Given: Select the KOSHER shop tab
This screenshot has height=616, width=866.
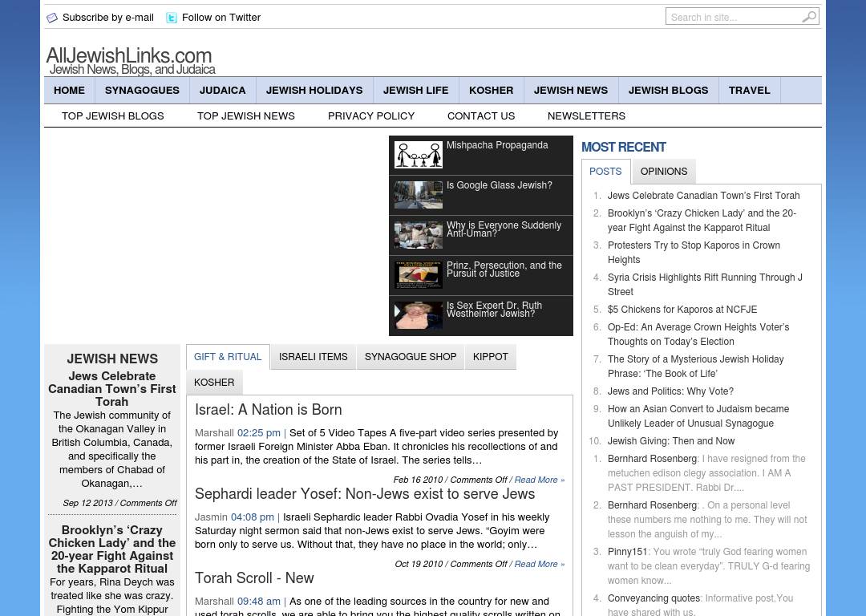Looking at the screenshot, I should [x=214, y=383].
